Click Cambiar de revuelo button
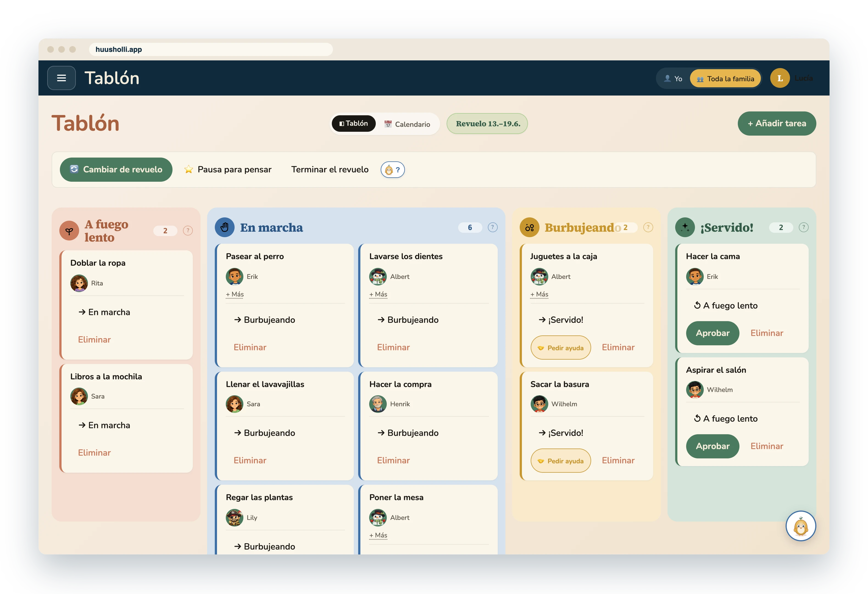Viewport: 868px width, 594px height. tap(116, 170)
